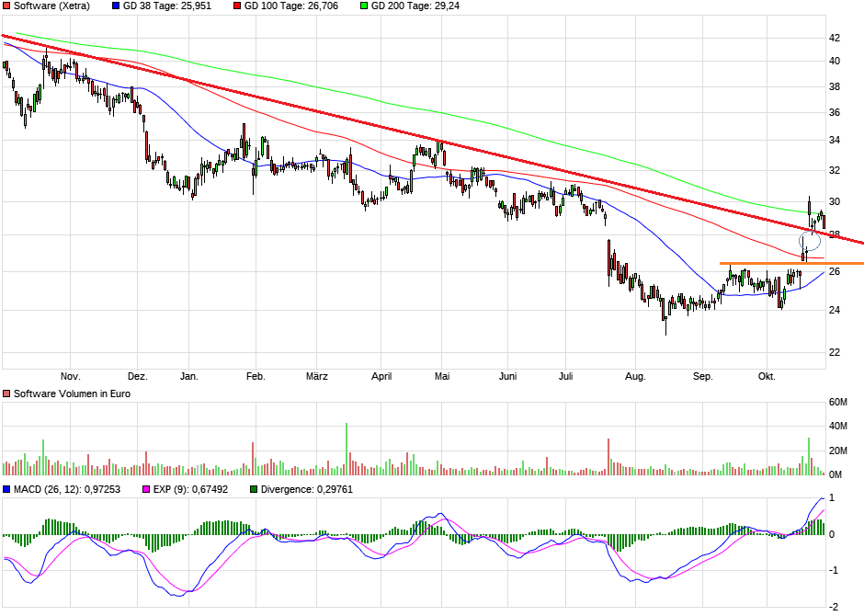864x616 pixels.
Task: Click the 'Sep.' month axis label
Action: (x=702, y=376)
